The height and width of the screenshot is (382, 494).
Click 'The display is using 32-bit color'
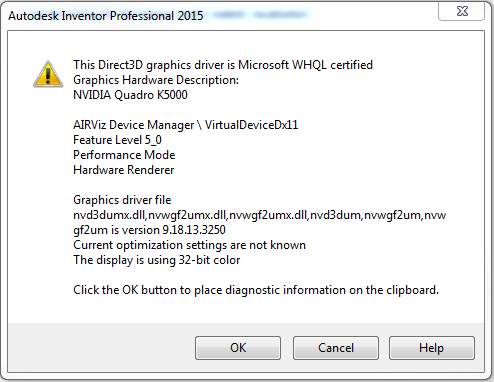157,260
